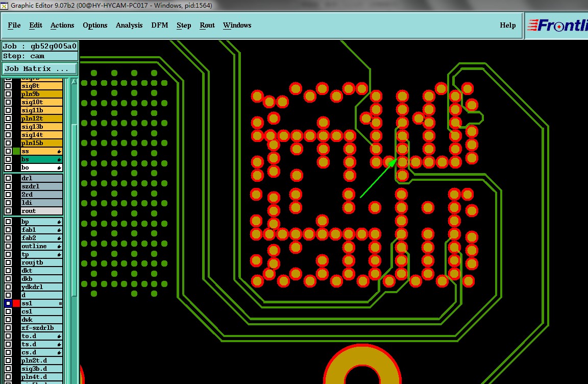Select the sig14t layer name
Viewport: 588px width, 384px height.
click(x=42, y=135)
